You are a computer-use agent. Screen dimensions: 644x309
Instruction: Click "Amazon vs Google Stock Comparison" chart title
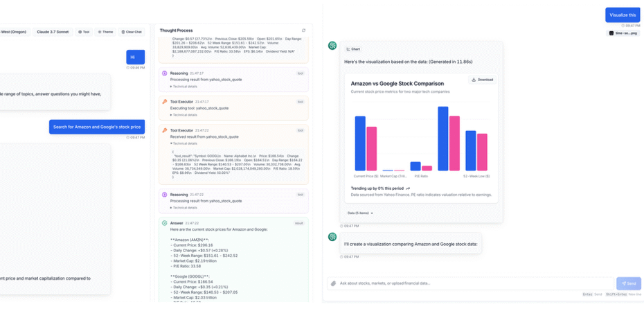click(397, 83)
